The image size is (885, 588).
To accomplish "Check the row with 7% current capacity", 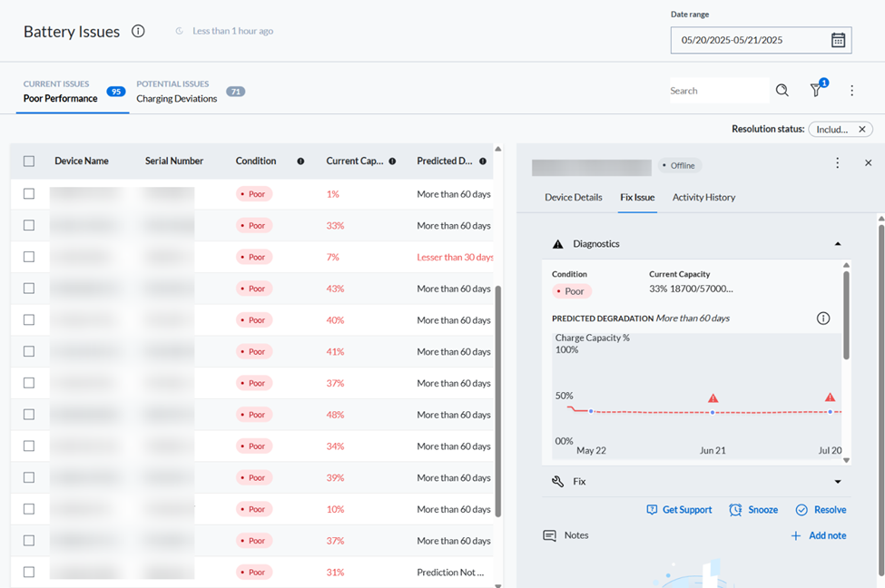I will [29, 257].
